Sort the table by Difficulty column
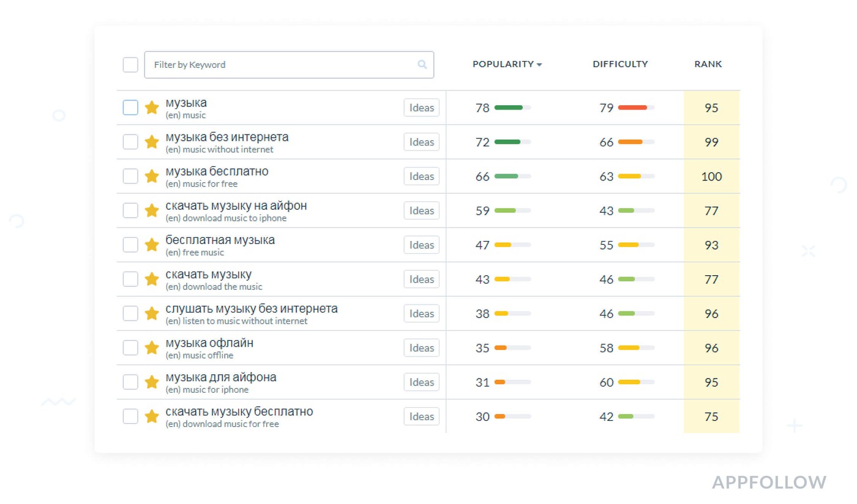857x504 pixels. [x=619, y=64]
